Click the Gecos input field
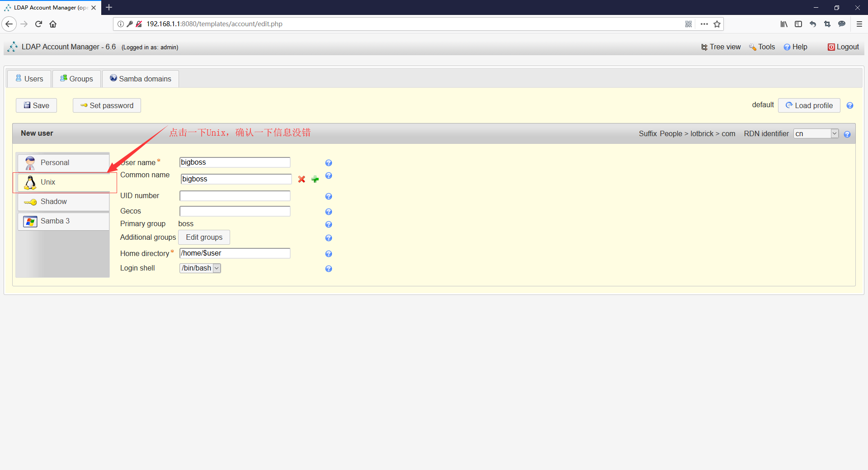This screenshot has height=470, width=868. [235, 211]
